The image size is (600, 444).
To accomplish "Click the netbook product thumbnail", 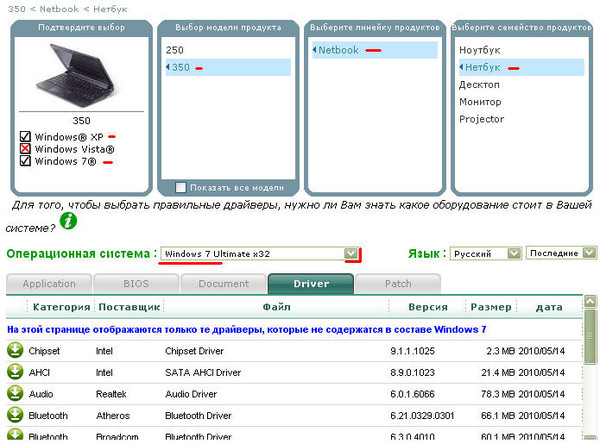I will click(x=76, y=75).
